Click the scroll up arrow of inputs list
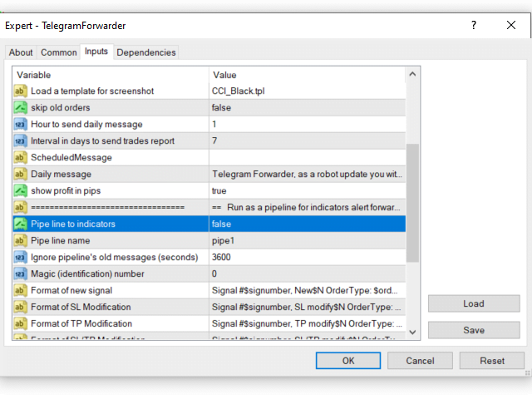The image size is (532, 399). coord(412,74)
